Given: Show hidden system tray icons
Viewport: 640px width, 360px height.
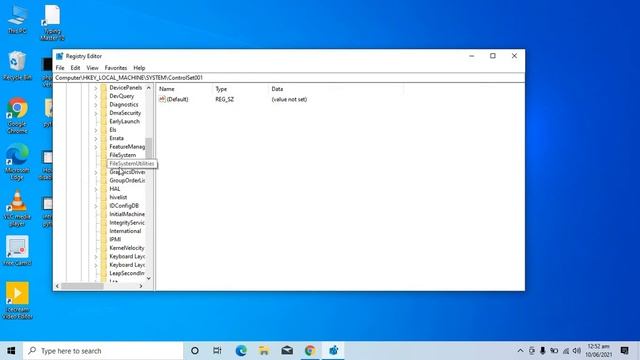Looking at the screenshot, I should [x=520, y=351].
